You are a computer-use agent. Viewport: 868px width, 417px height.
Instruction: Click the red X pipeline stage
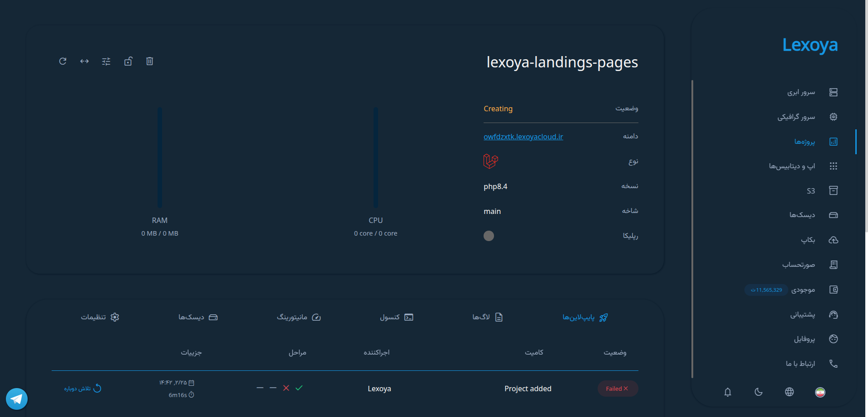coord(286,388)
